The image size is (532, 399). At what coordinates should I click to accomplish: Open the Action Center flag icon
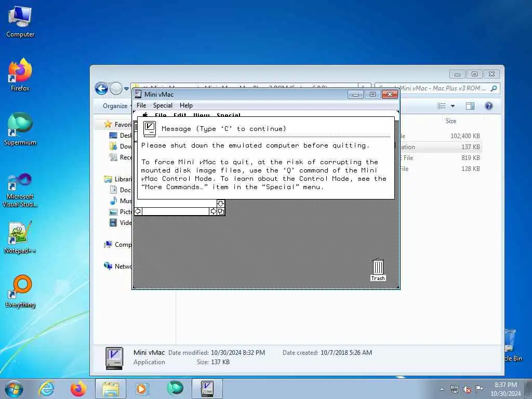click(x=479, y=389)
